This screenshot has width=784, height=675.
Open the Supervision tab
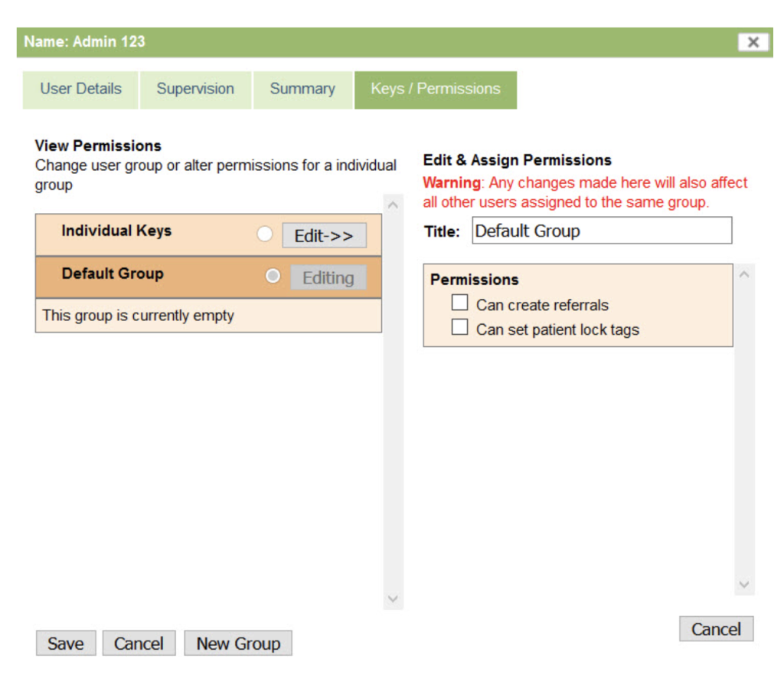click(x=195, y=89)
